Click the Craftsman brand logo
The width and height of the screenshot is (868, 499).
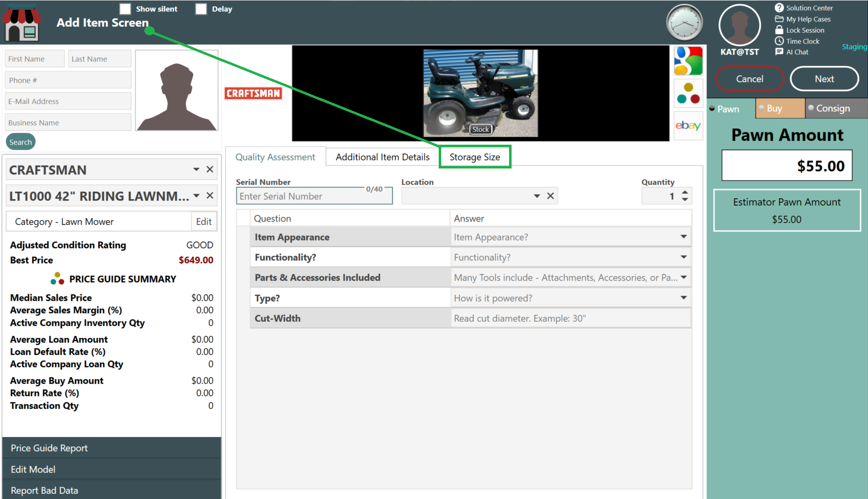pos(253,93)
